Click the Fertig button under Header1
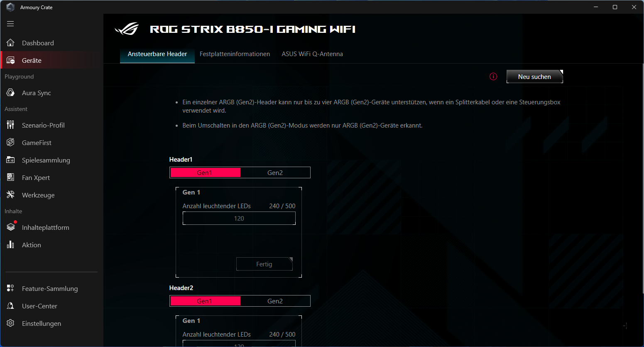This screenshot has width=644, height=347. pos(264,264)
